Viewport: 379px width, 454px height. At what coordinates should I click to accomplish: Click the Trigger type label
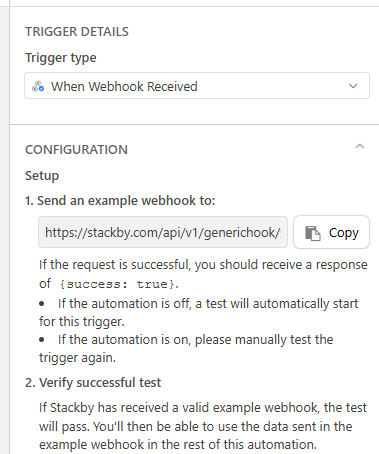(x=61, y=58)
